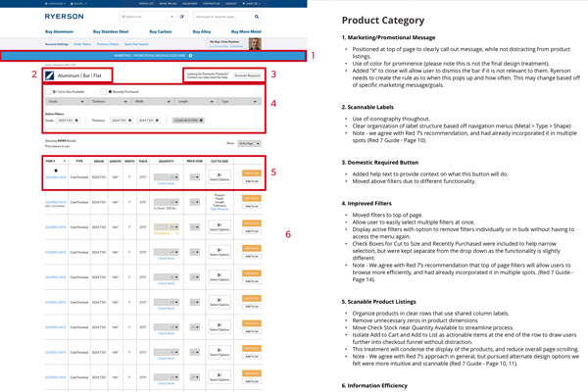Remove the Grade 2024 T351 filter chip
588x392 pixels.
click(x=76, y=121)
